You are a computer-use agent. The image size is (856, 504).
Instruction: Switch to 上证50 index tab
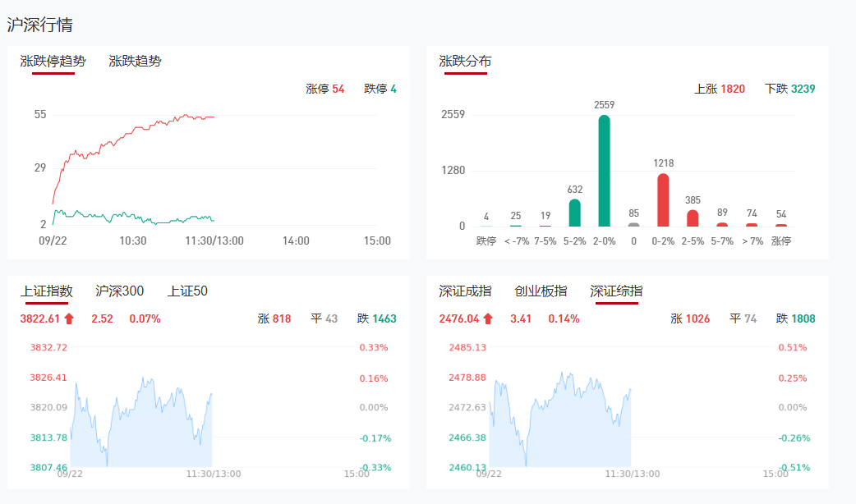187,291
